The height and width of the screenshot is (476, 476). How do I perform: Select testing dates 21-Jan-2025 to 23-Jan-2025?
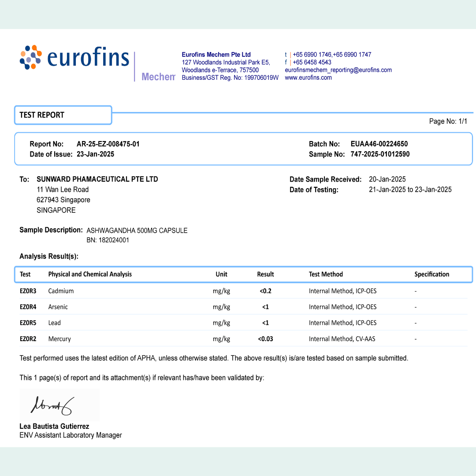[410, 190]
